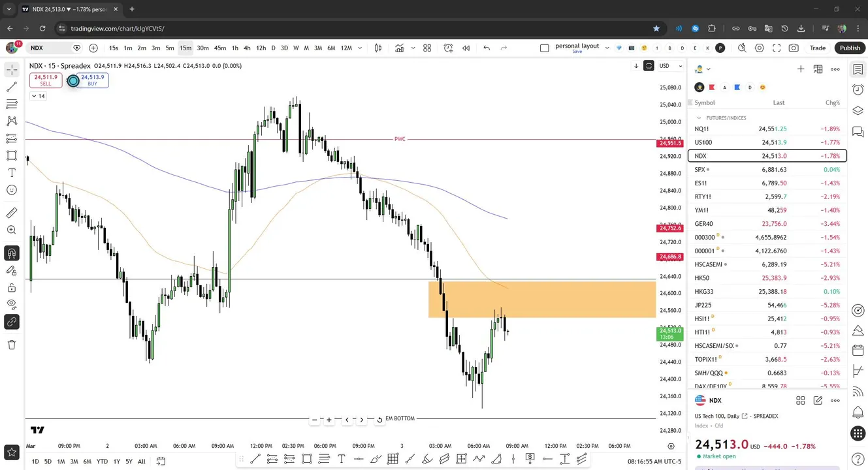Image resolution: width=868 pixels, height=470 pixels.
Task: Open indicator favorites dropdown arrow
Action: click(413, 48)
